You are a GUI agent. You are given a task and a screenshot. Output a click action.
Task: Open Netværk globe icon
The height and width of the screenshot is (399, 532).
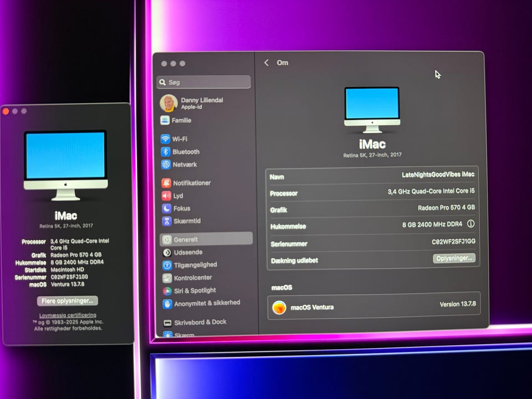pos(166,165)
